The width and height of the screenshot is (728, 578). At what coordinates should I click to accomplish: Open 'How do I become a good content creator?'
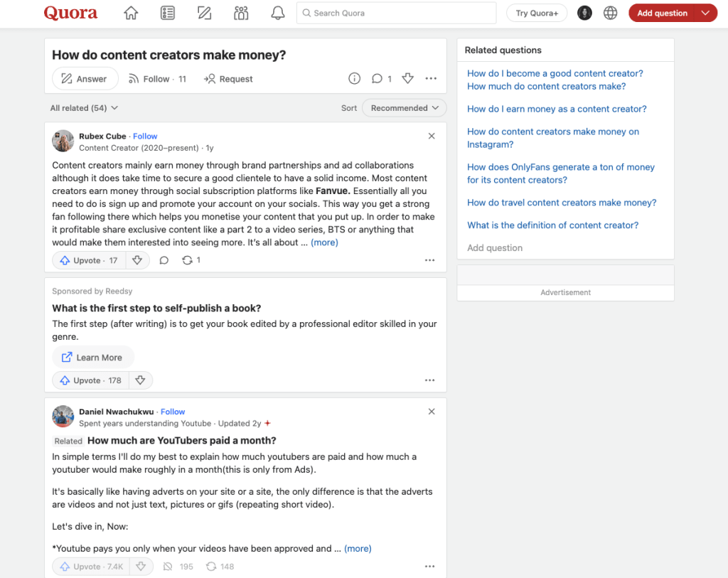click(555, 73)
